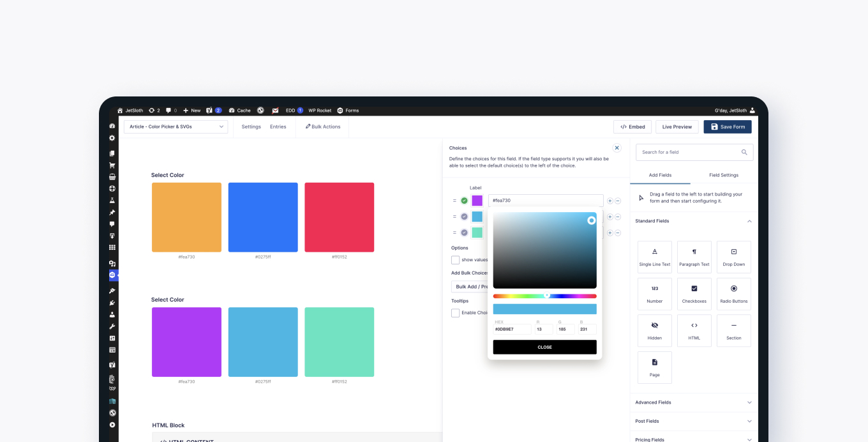Screen dimensions: 868x442
Task: Click the #fea730 choice label input
Action: pyautogui.click(x=546, y=201)
